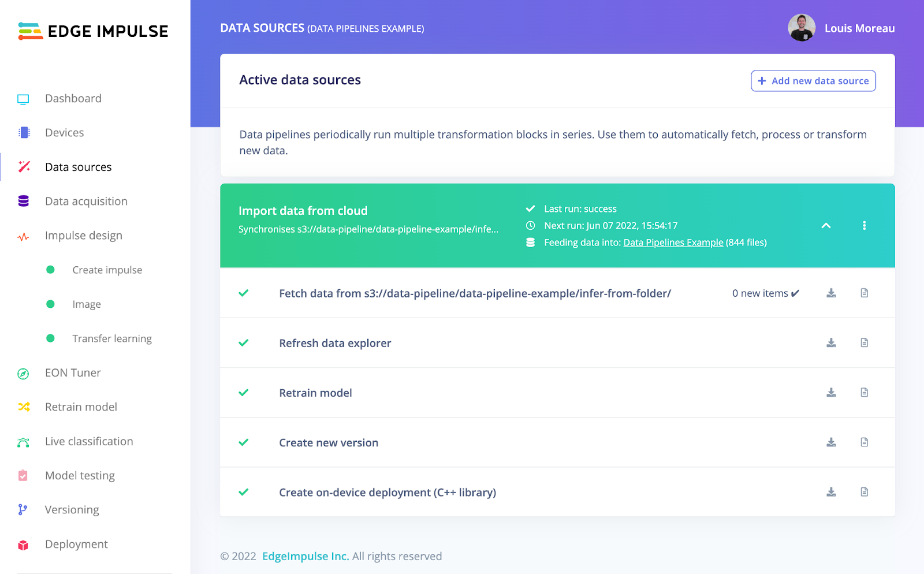
Task: Click the Fetch data from s3 step text
Action: [x=475, y=293]
